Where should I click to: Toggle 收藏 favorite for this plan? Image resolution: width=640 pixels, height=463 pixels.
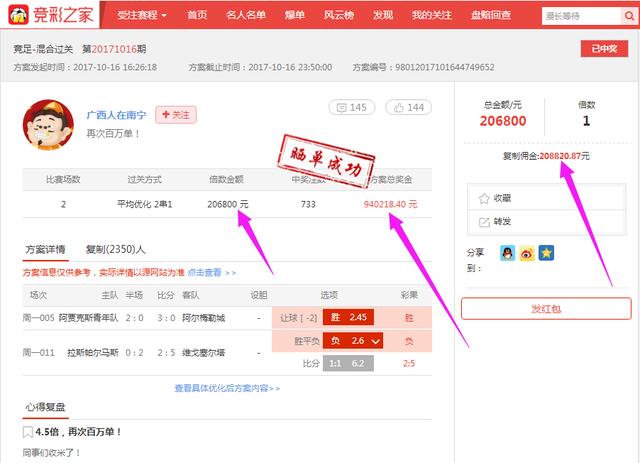point(500,198)
